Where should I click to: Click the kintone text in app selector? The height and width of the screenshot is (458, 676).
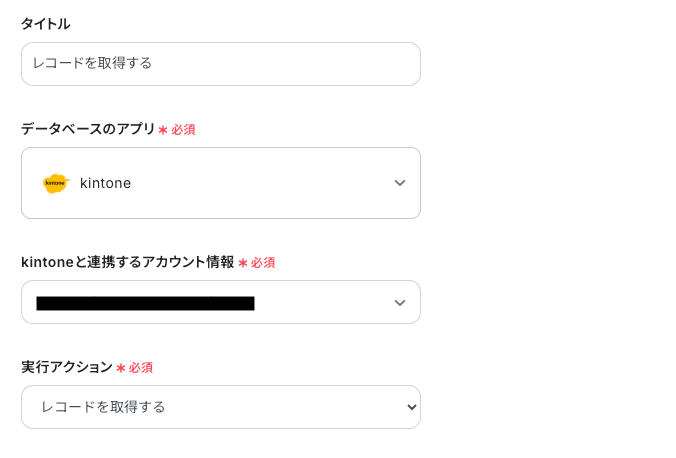(105, 183)
